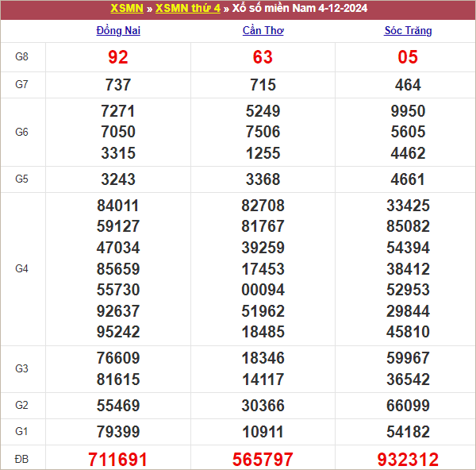Select the G7 number 737

coord(118,85)
